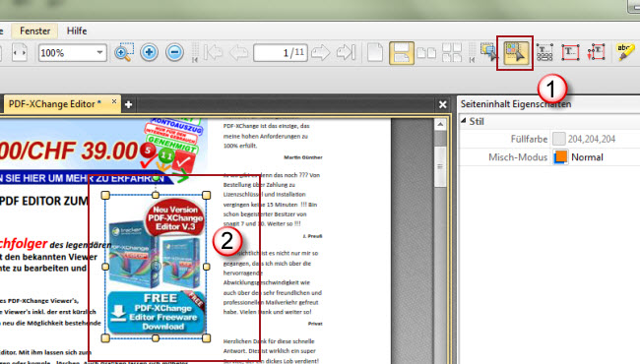Enable continuous page layout

[x=402, y=53]
